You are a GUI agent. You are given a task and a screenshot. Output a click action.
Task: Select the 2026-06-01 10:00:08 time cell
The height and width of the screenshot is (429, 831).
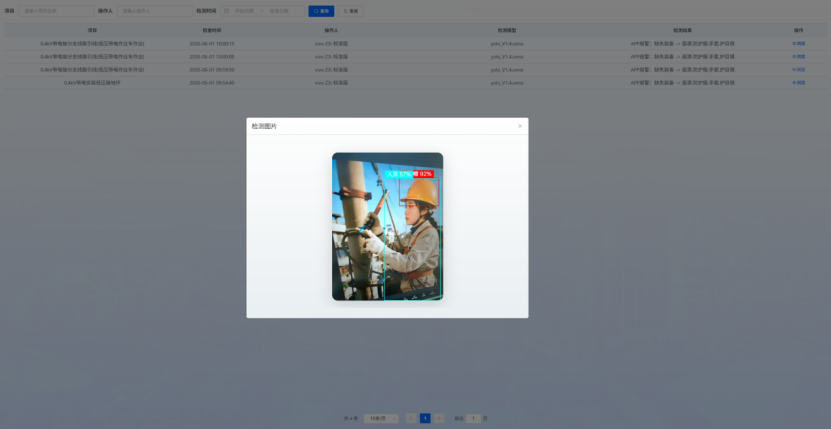tap(212, 57)
